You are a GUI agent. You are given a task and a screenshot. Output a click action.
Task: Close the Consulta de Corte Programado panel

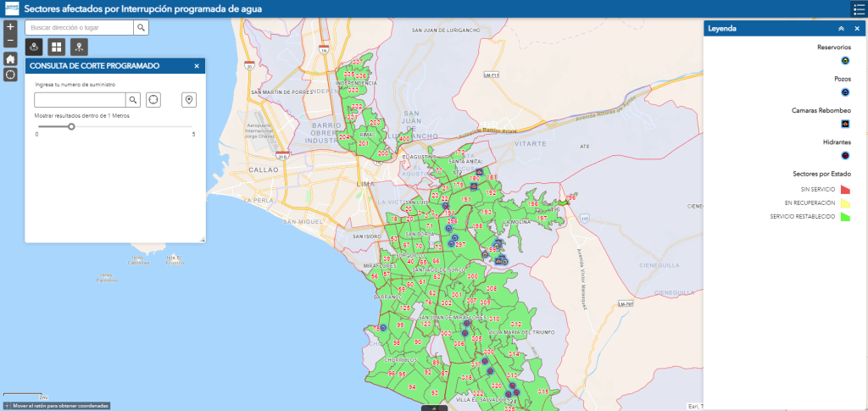tap(197, 65)
